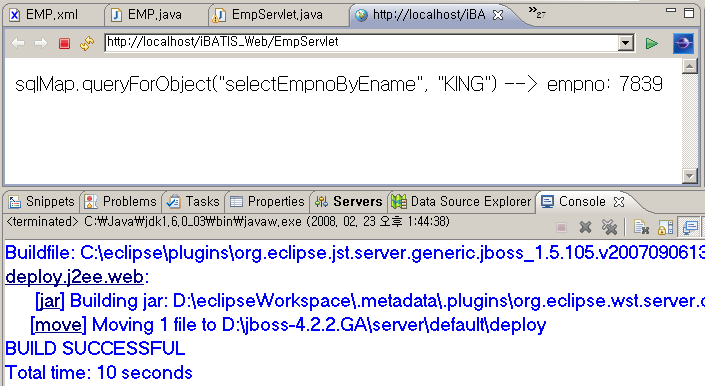This screenshot has width=705, height=386.
Task: Switch to the EmpServlet.java editor tab
Action: [268, 15]
